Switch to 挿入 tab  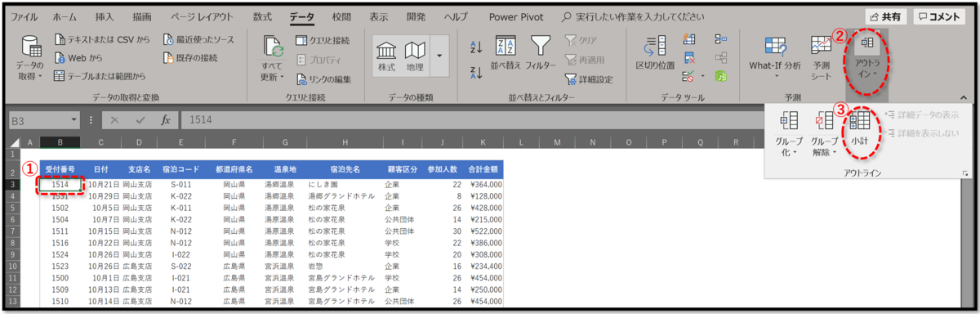coord(105,16)
